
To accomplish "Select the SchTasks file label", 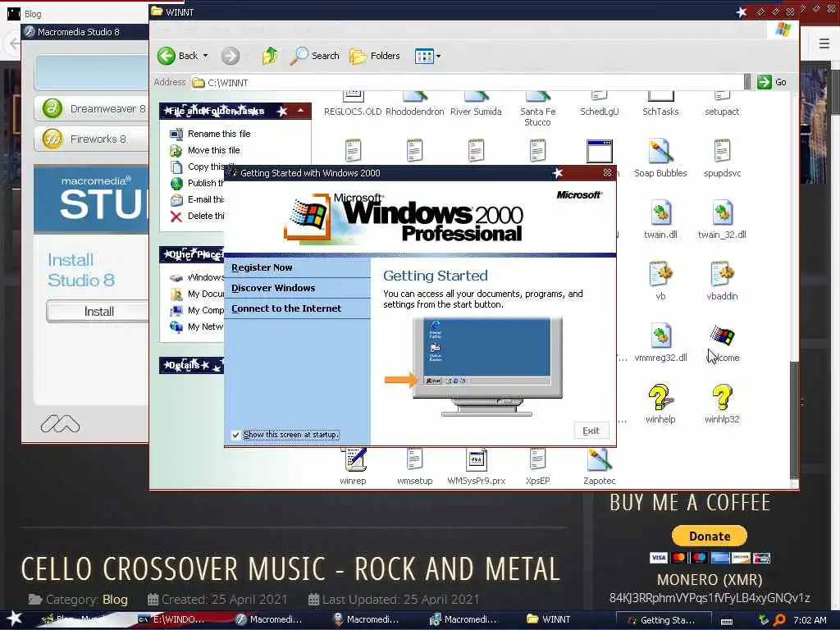I will [660, 112].
